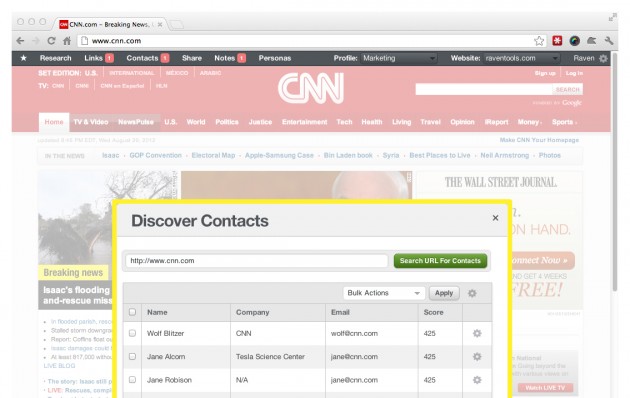The image size is (630, 398).
Task: Open the red Raven extension icon
Action: click(x=557, y=41)
